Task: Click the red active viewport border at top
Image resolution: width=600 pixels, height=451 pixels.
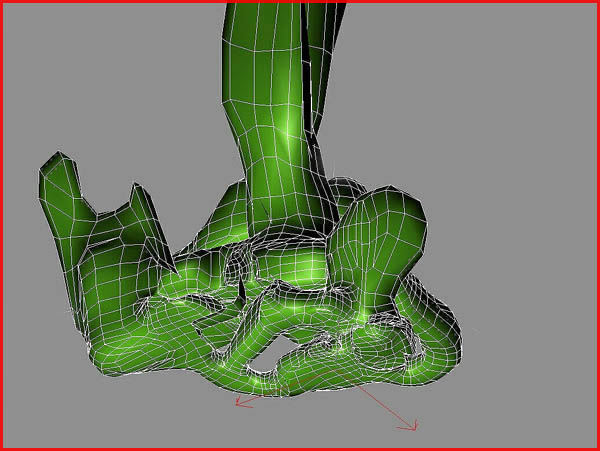Action: [x=300, y=2]
